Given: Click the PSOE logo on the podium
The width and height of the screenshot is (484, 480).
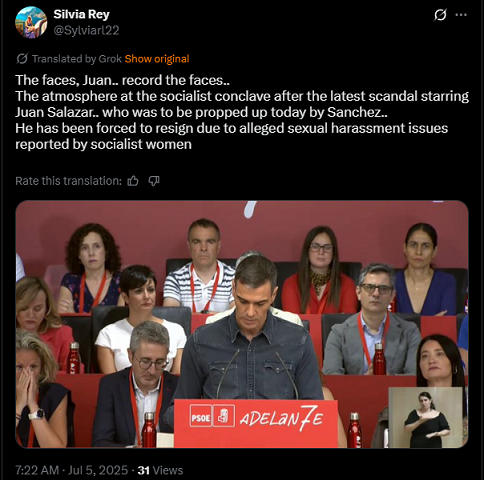Looking at the screenshot, I should point(212,415).
